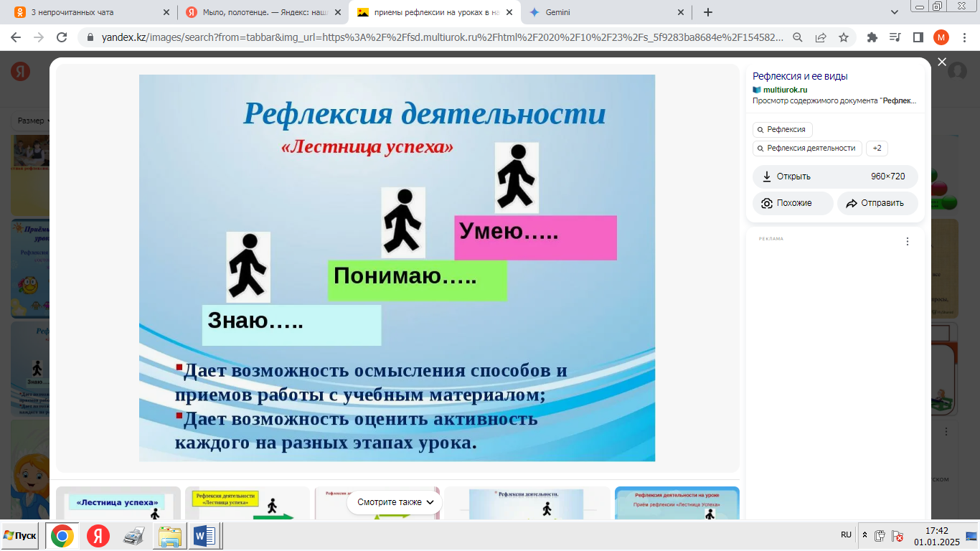The height and width of the screenshot is (551, 980).
Task: Click the address bar URL field
Action: pos(430,37)
